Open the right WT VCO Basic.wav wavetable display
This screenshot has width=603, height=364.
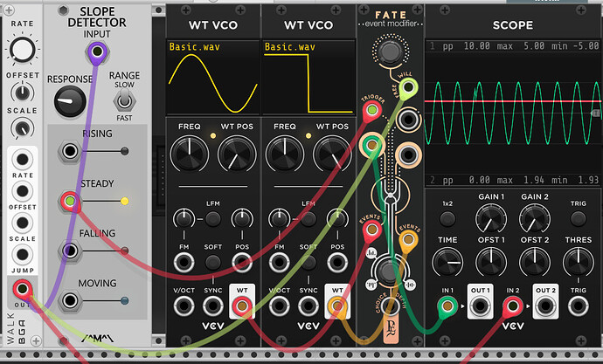307,77
